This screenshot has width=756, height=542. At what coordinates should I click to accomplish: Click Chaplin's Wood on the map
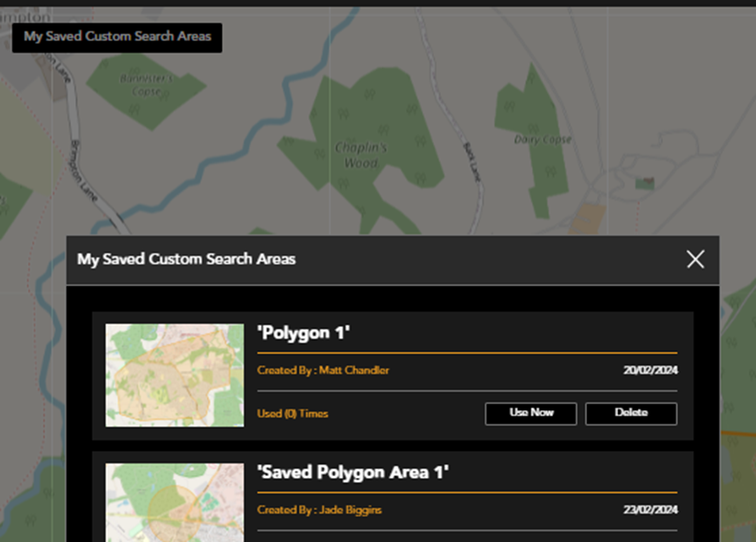click(362, 155)
